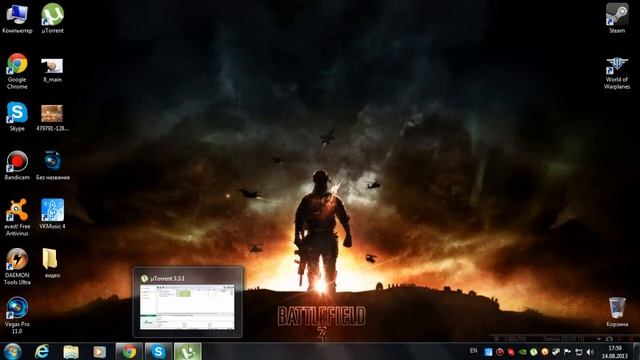Image resolution: width=640 pixels, height=360 pixels.
Task: Select the 479791-128... image file
Action: pyautogui.click(x=52, y=118)
